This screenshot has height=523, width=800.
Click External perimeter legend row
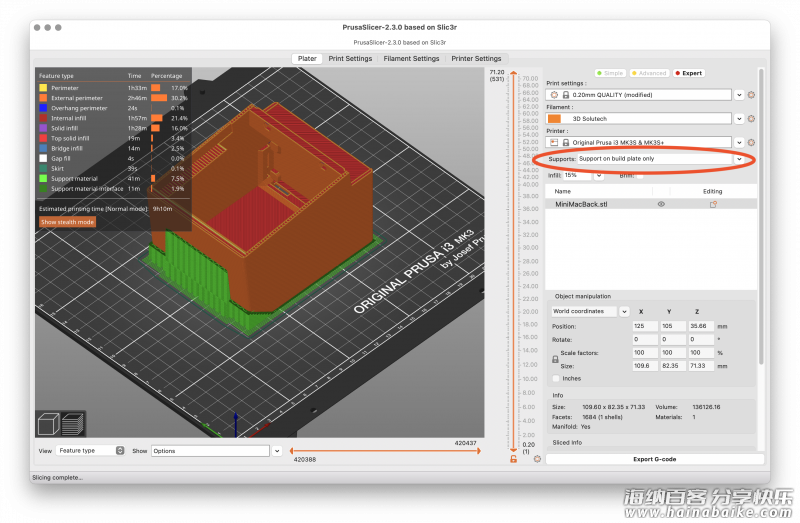pyautogui.click(x=113, y=98)
